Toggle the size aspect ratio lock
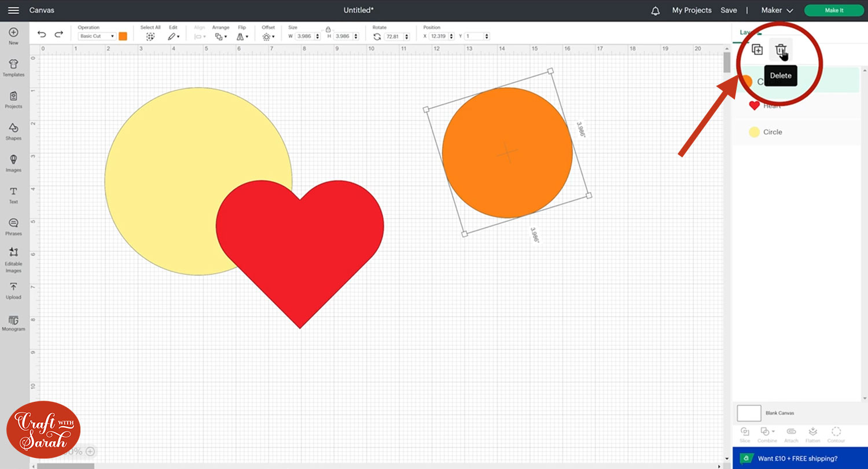The width and height of the screenshot is (868, 469). (x=328, y=29)
